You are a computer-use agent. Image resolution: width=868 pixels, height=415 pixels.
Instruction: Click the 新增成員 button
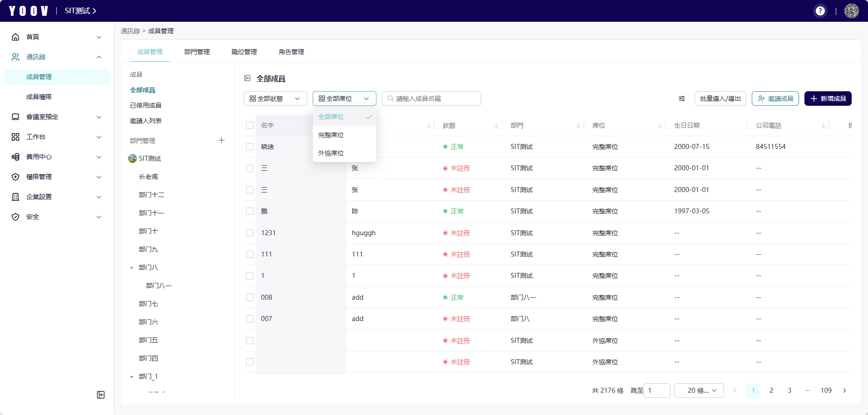tap(828, 99)
